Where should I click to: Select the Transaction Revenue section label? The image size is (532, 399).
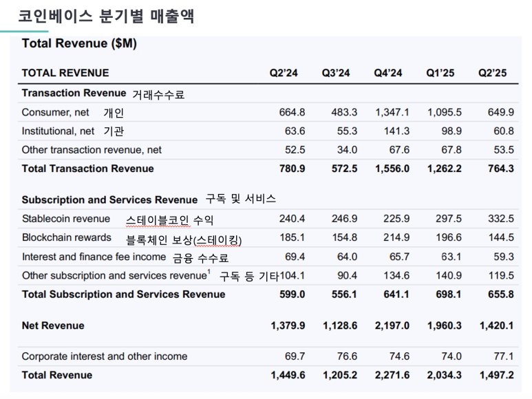click(x=74, y=93)
